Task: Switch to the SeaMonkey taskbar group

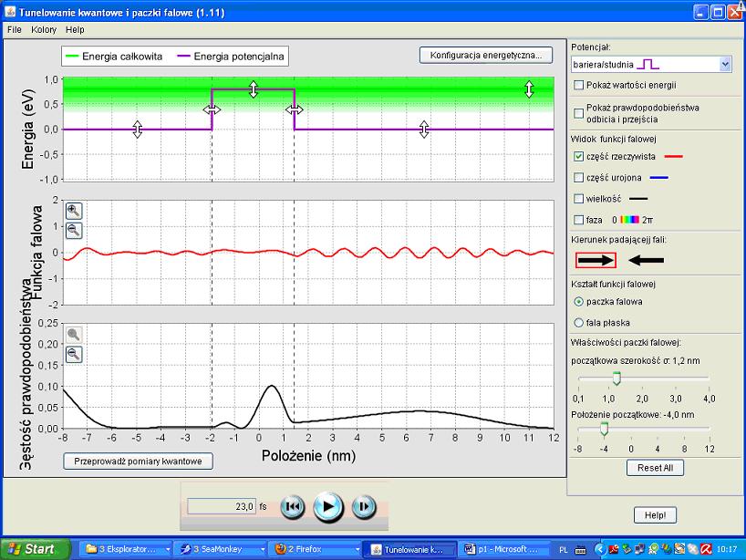Action: coord(222,549)
